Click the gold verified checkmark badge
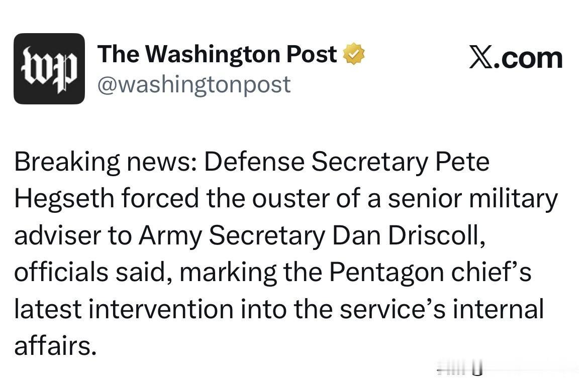 click(354, 54)
